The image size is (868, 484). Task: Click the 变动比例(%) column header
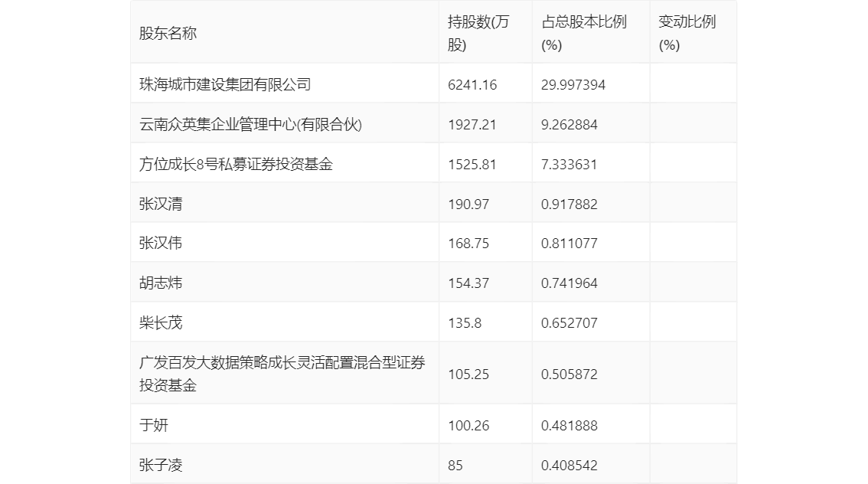[687, 33]
